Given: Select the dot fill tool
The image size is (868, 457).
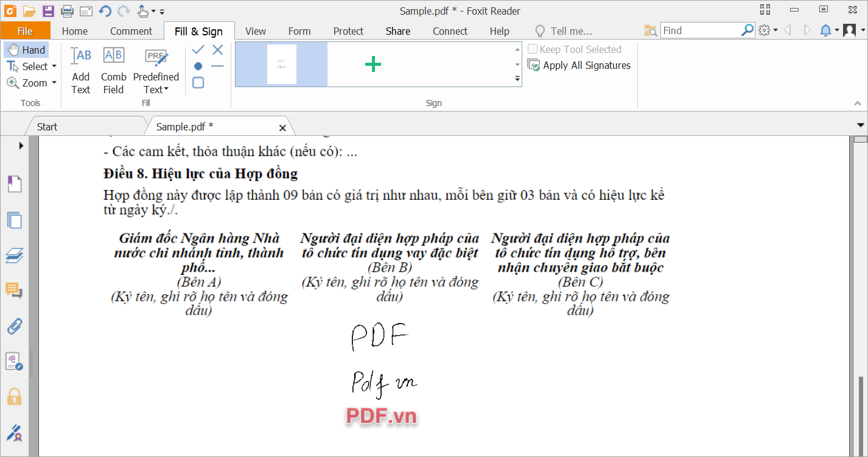Looking at the screenshot, I should coord(198,66).
